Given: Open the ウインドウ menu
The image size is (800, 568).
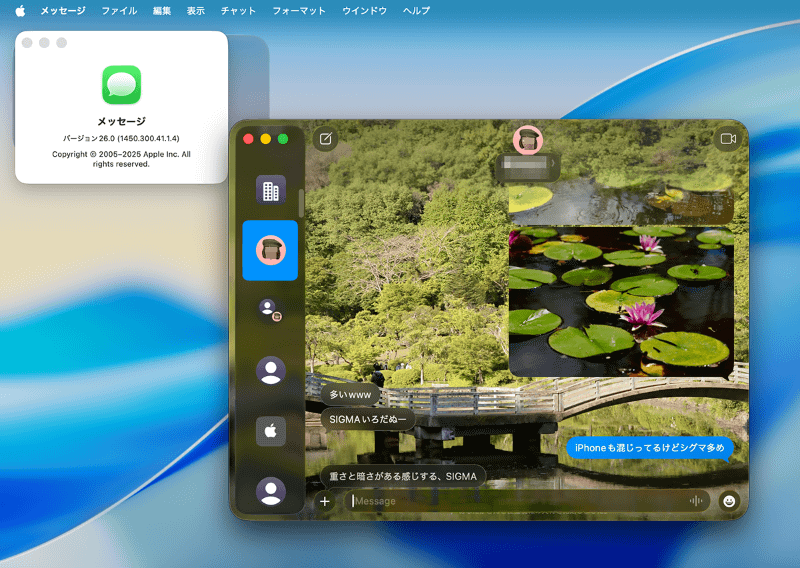Looking at the screenshot, I should 364,11.
